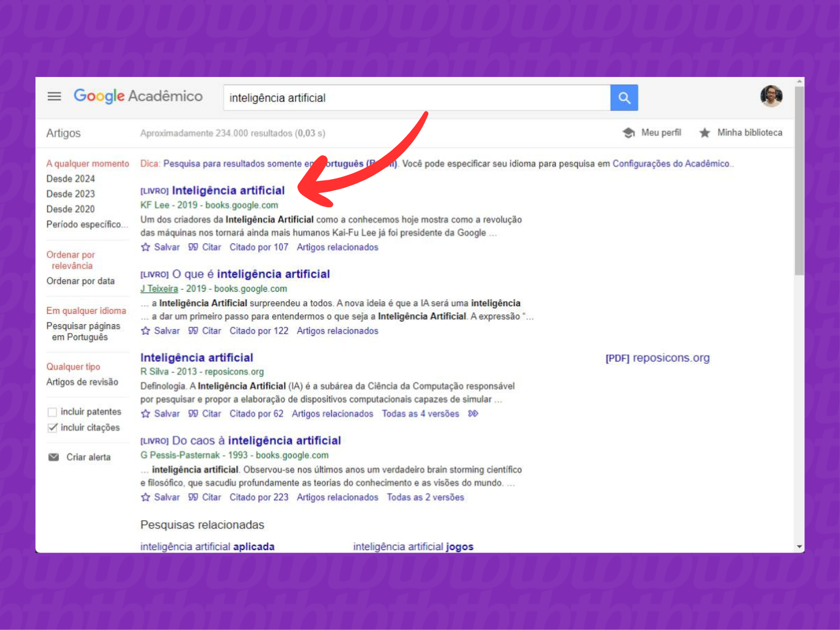840x630 pixels.
Task: Save "Do caos à inteligência artificial" via star icon
Action: point(145,497)
